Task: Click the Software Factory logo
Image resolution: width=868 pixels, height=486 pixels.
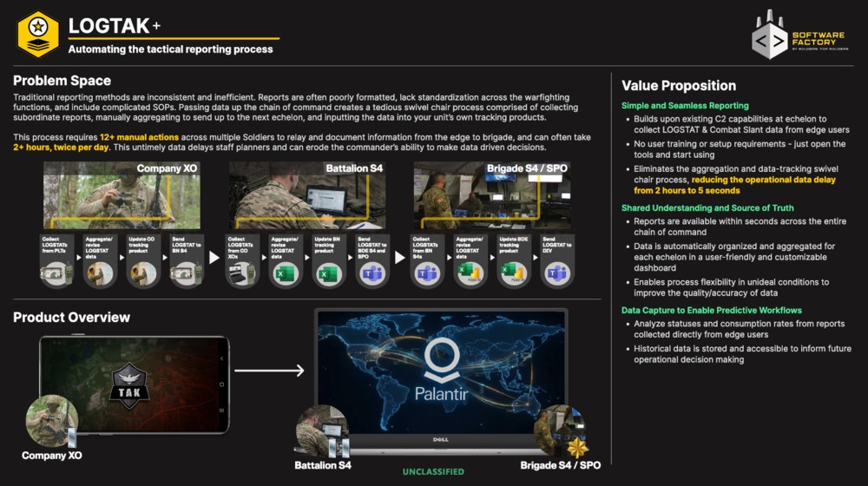Action: pos(799,35)
